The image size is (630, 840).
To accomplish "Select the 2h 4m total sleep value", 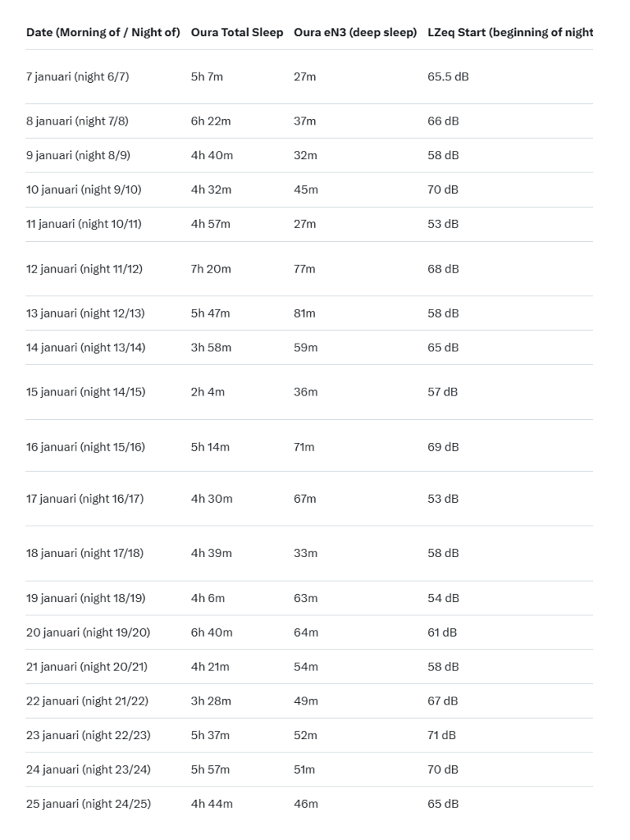I will click(207, 392).
